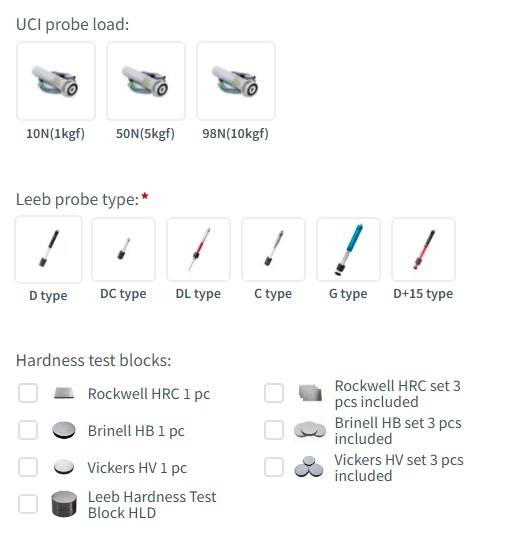Choose the DC type probe swatch
Screen dimensions: 510x533
pyautogui.click(x=123, y=250)
